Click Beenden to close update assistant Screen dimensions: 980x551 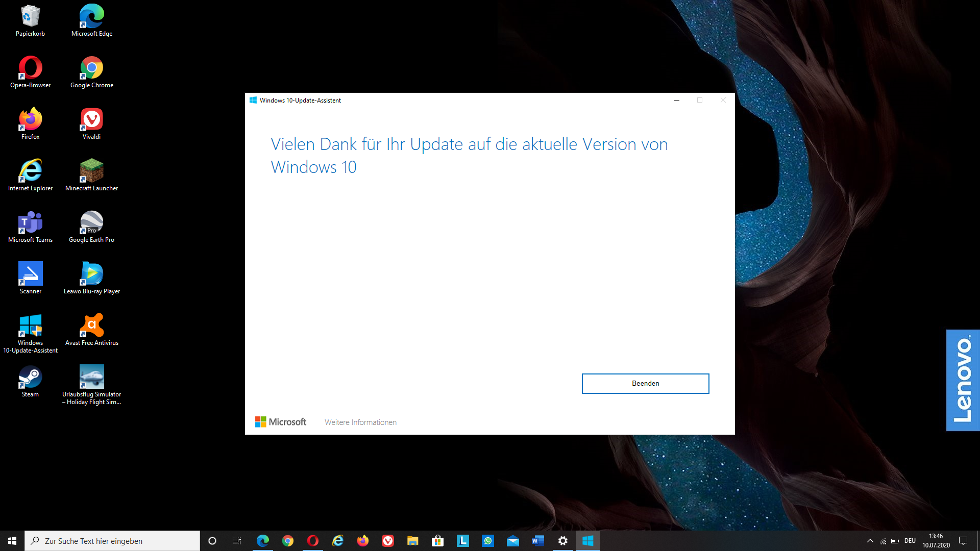[x=645, y=383]
